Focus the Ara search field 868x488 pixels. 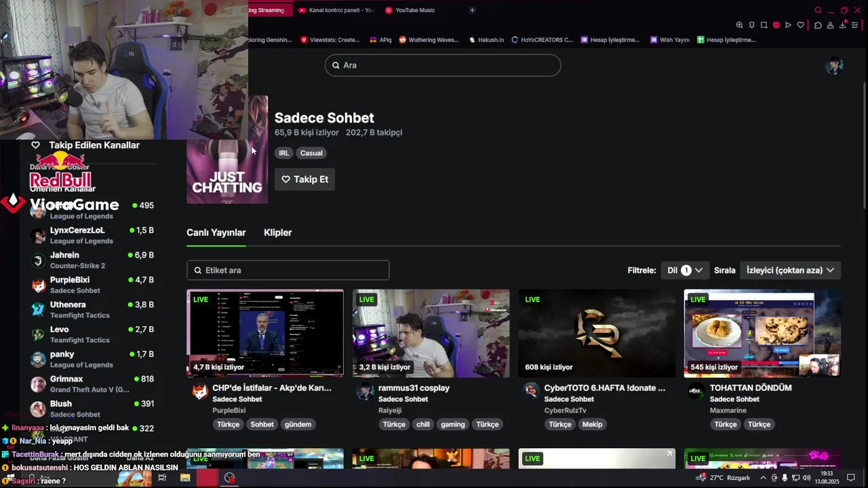coord(443,65)
